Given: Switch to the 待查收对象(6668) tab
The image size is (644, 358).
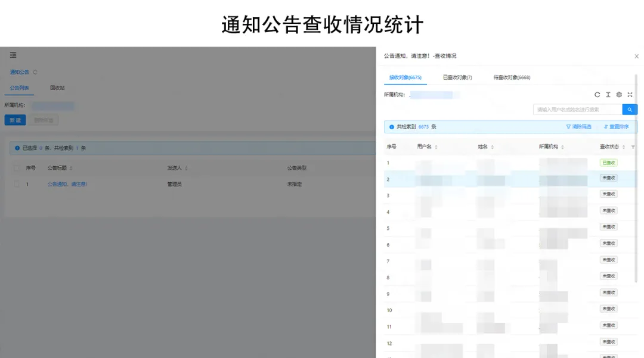Looking at the screenshot, I should (x=511, y=77).
